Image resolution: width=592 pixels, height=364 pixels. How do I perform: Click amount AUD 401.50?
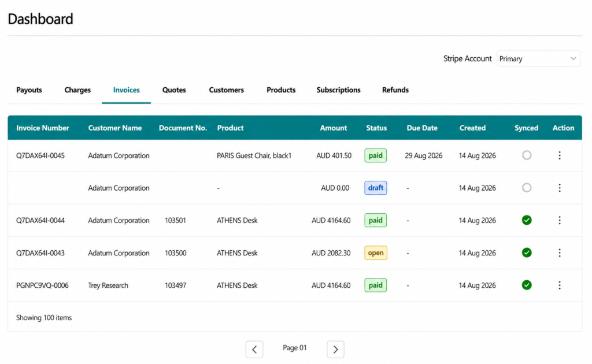(334, 155)
